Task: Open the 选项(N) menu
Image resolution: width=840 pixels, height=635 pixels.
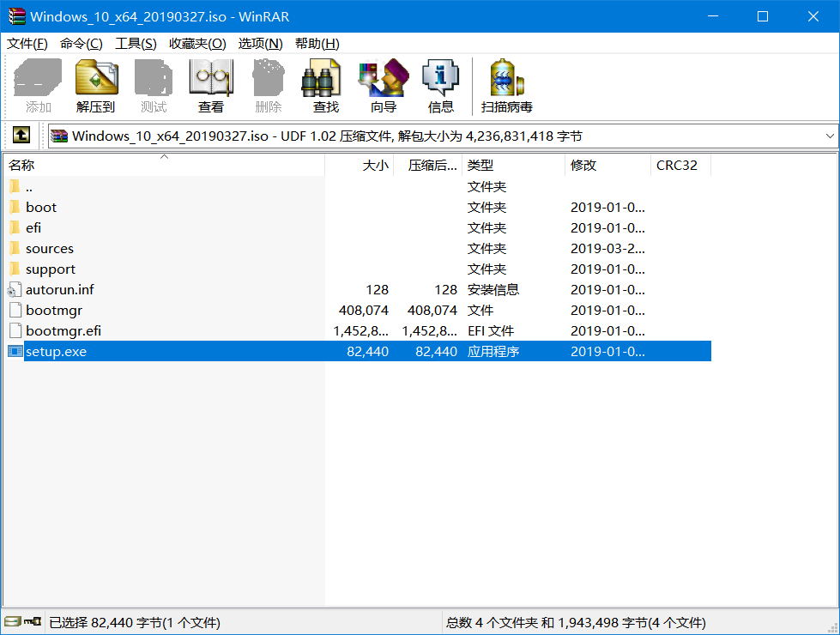Action: pyautogui.click(x=260, y=44)
